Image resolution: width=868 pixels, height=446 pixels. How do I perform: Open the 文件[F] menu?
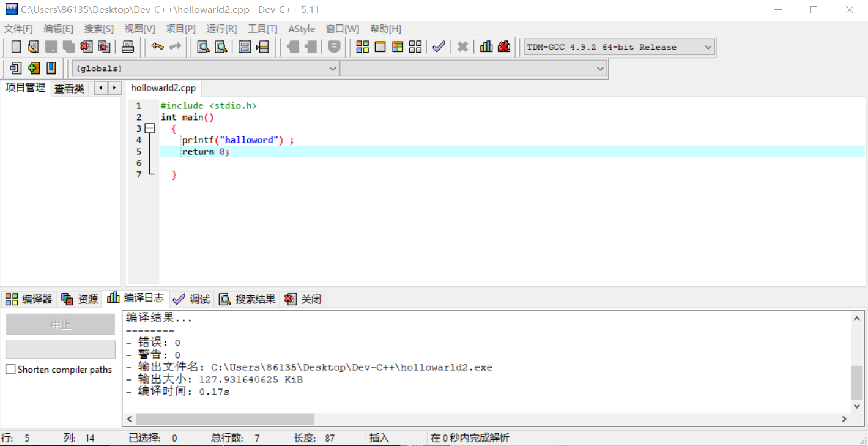[18, 29]
